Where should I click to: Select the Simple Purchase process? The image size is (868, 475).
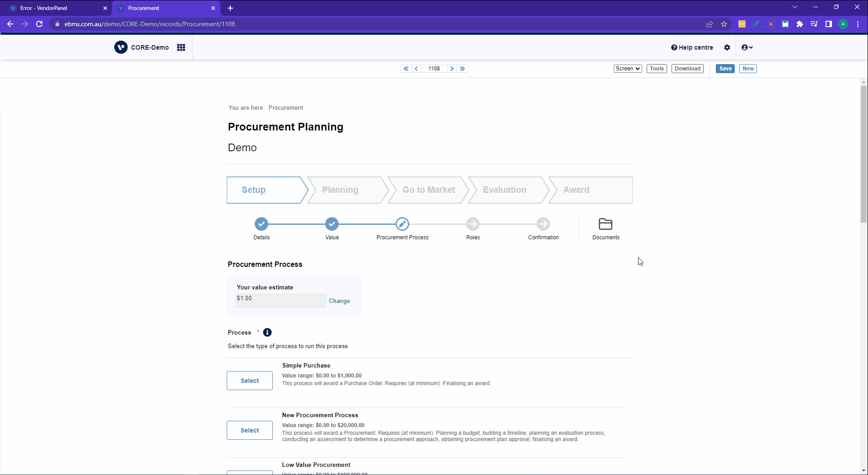point(250,381)
